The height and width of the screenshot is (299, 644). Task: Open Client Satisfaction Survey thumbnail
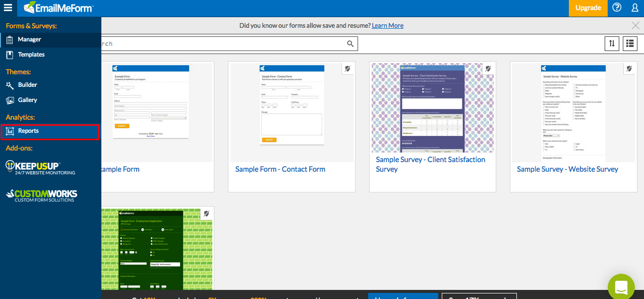pos(432,107)
